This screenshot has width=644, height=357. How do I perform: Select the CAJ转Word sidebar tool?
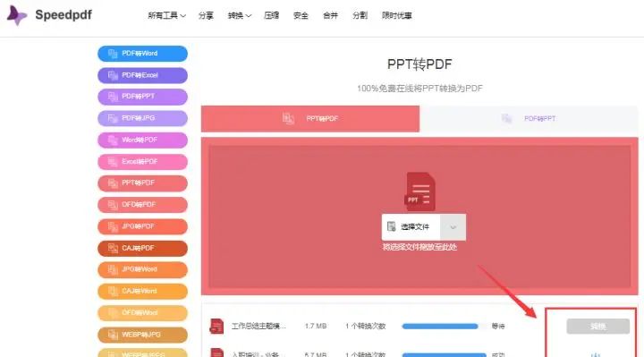[142, 292]
